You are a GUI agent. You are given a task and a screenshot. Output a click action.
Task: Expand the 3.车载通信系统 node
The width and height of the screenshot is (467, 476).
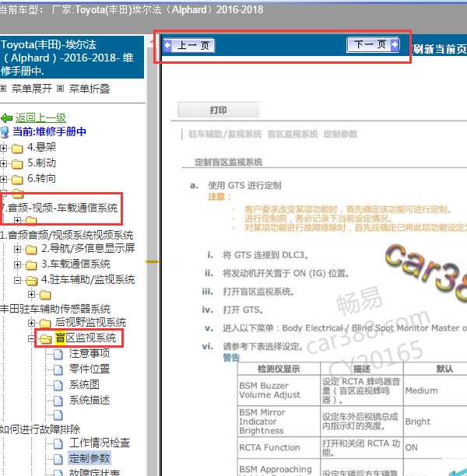17,264
